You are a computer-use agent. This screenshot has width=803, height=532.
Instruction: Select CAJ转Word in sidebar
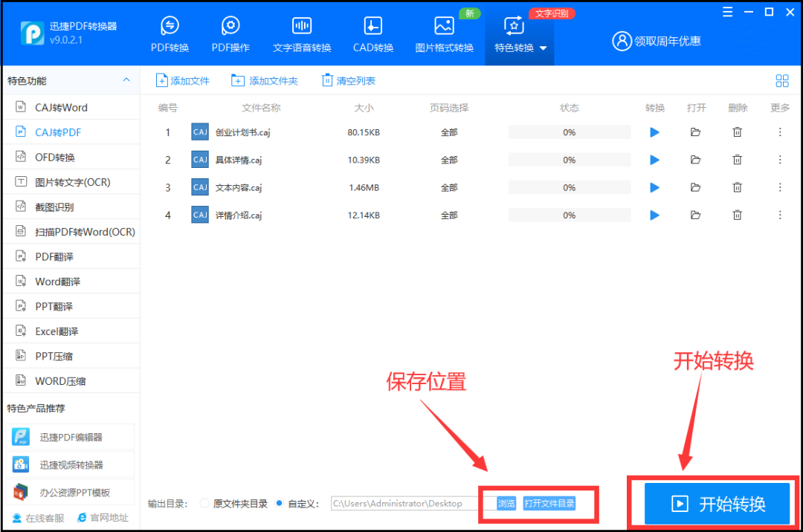(71, 108)
